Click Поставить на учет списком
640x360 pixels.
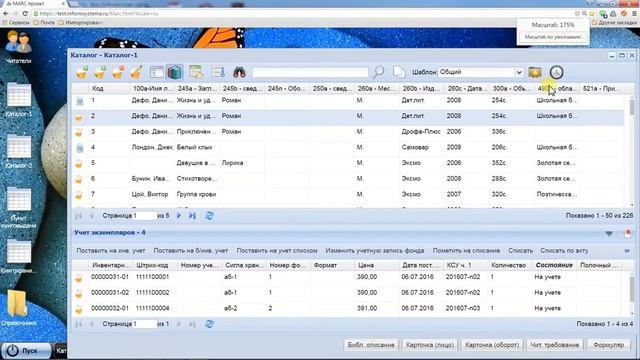click(277, 251)
